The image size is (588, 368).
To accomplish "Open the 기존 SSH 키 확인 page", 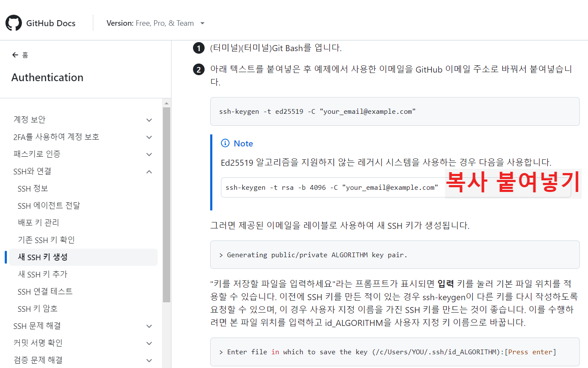I will (x=46, y=240).
